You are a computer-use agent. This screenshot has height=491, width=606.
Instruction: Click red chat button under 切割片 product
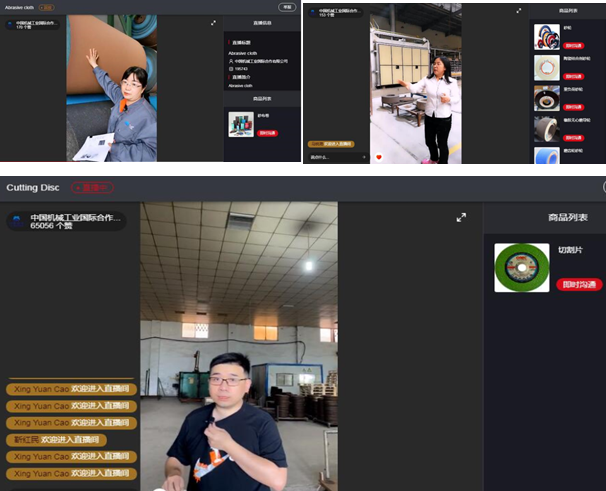click(x=579, y=284)
